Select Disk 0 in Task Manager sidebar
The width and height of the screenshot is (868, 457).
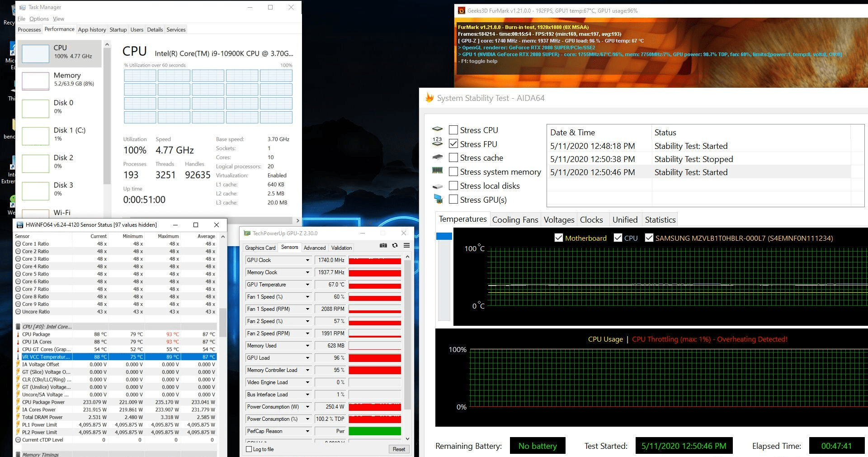(60, 108)
